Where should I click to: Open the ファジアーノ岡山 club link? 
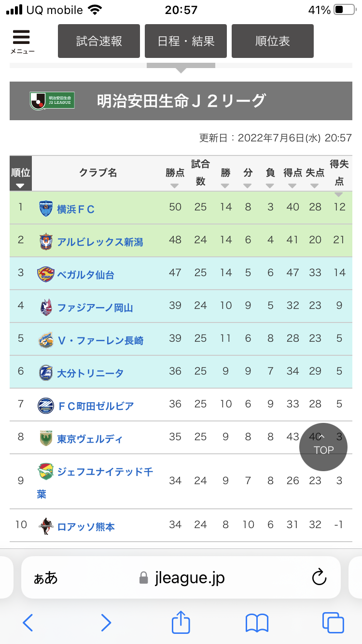(95, 308)
